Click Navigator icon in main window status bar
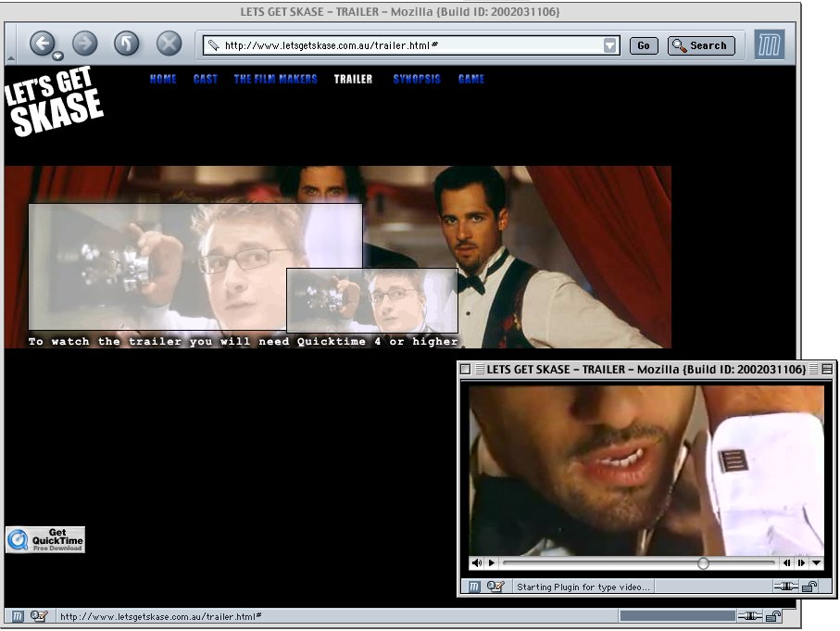This screenshot has width=840, height=631. pyautogui.click(x=18, y=616)
